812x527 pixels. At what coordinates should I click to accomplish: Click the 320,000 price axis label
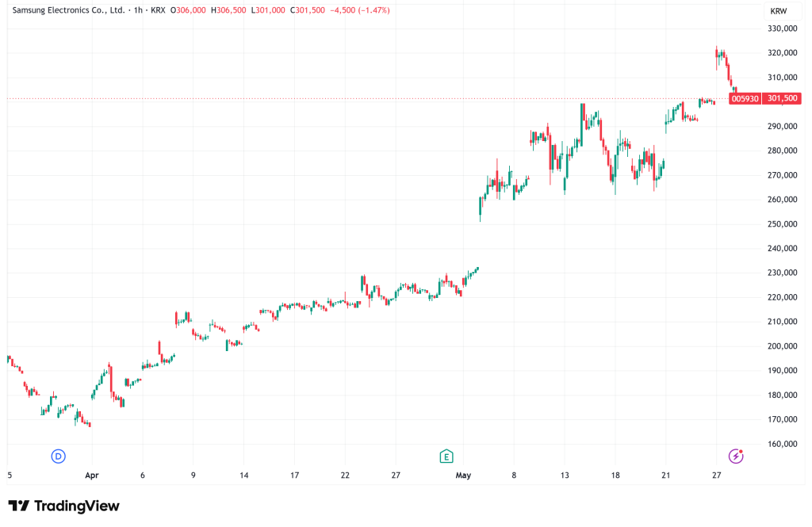[x=782, y=53]
